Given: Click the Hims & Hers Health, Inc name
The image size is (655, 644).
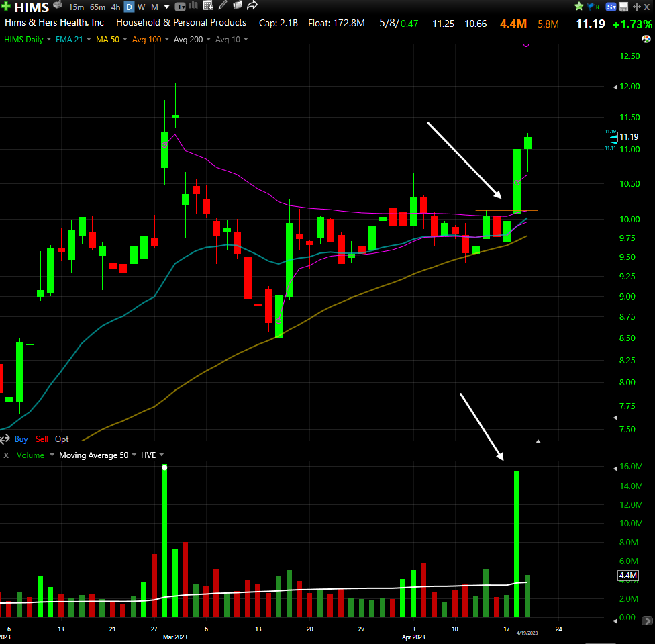Looking at the screenshot, I should pos(54,23).
